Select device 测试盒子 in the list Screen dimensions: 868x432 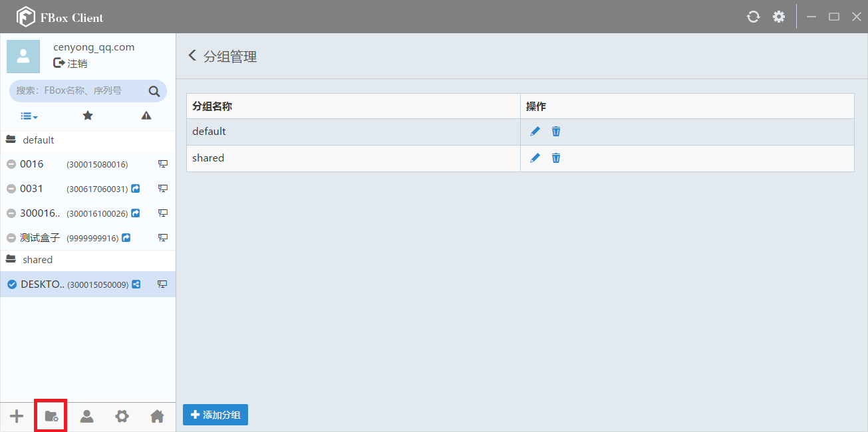click(88, 238)
